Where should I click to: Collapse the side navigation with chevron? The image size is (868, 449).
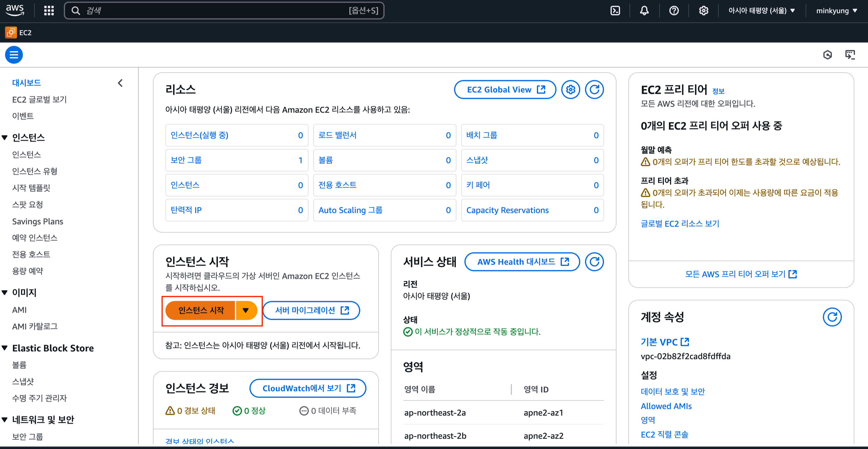[120, 83]
